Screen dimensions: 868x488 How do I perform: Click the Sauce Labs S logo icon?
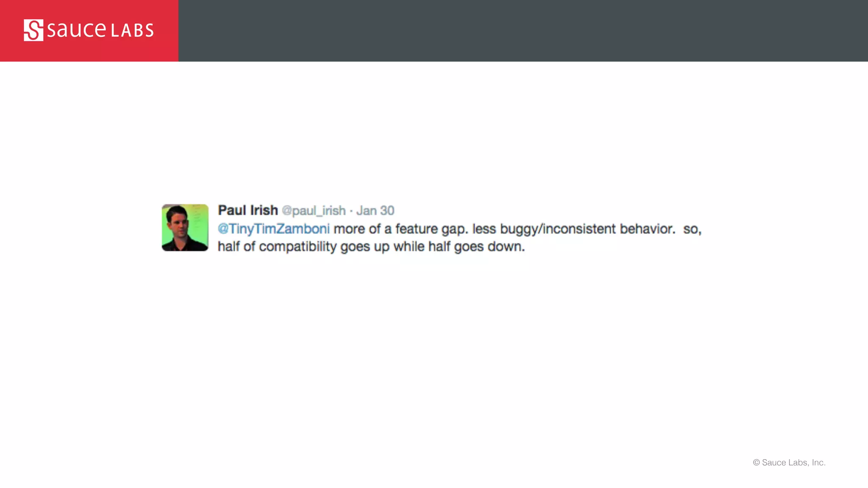(x=33, y=30)
